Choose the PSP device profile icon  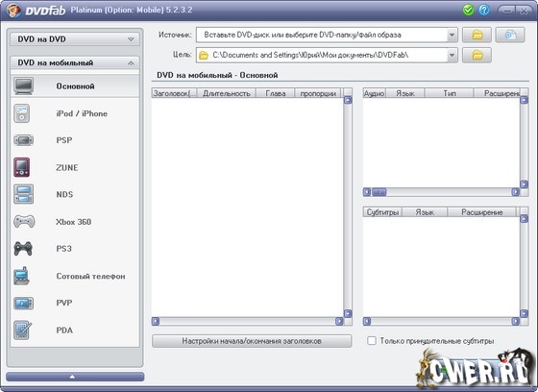click(x=23, y=140)
